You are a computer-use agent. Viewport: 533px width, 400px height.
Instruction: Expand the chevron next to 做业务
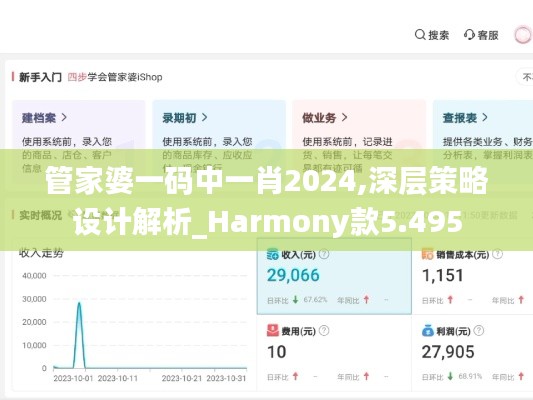[344, 118]
